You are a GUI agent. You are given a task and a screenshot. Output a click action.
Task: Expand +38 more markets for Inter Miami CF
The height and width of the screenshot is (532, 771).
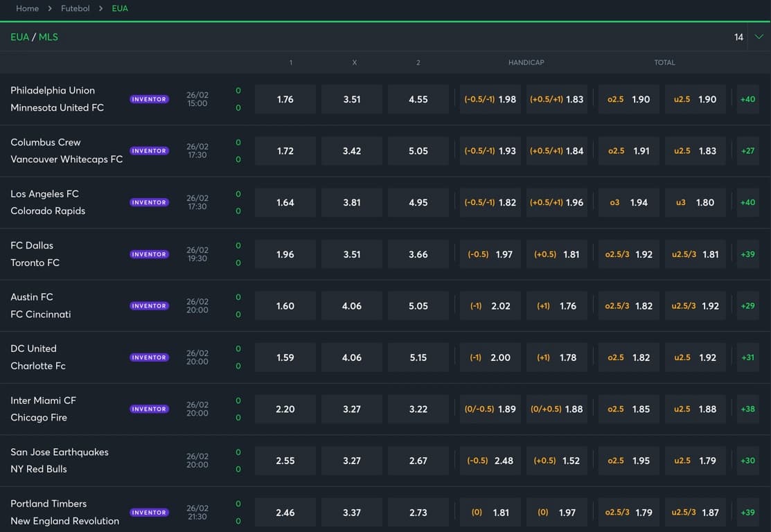coord(748,409)
